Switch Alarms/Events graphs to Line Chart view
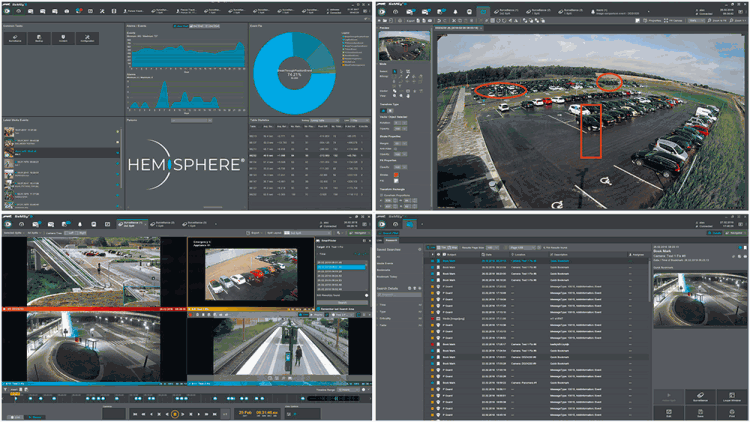750x422 pixels. pos(212,26)
